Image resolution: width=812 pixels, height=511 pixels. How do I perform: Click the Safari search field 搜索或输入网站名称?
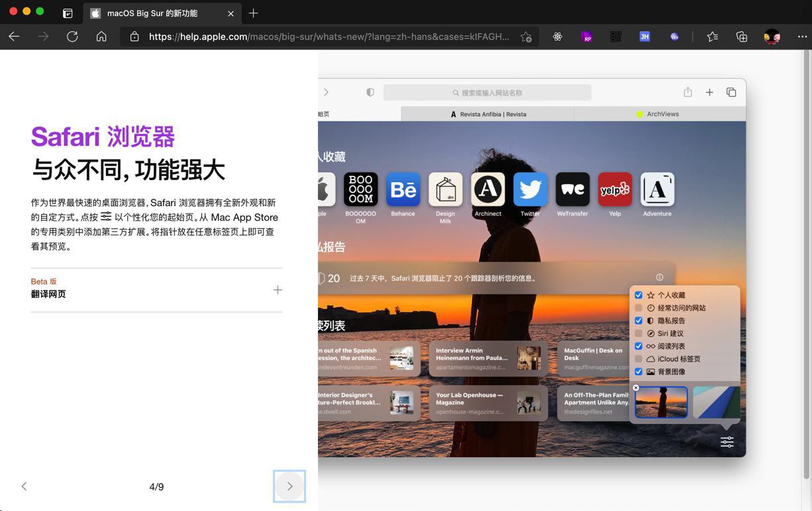tap(487, 93)
